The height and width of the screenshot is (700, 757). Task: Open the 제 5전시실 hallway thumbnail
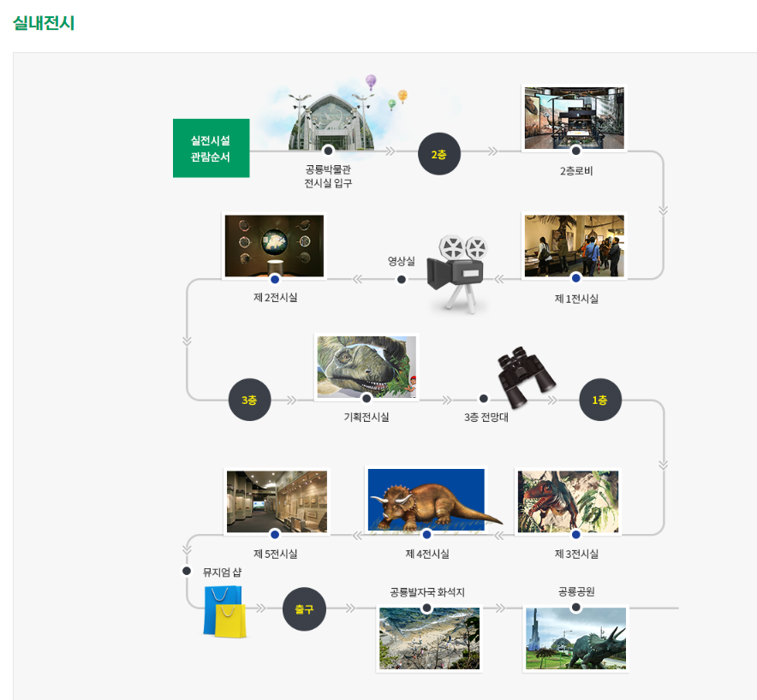coord(277,501)
